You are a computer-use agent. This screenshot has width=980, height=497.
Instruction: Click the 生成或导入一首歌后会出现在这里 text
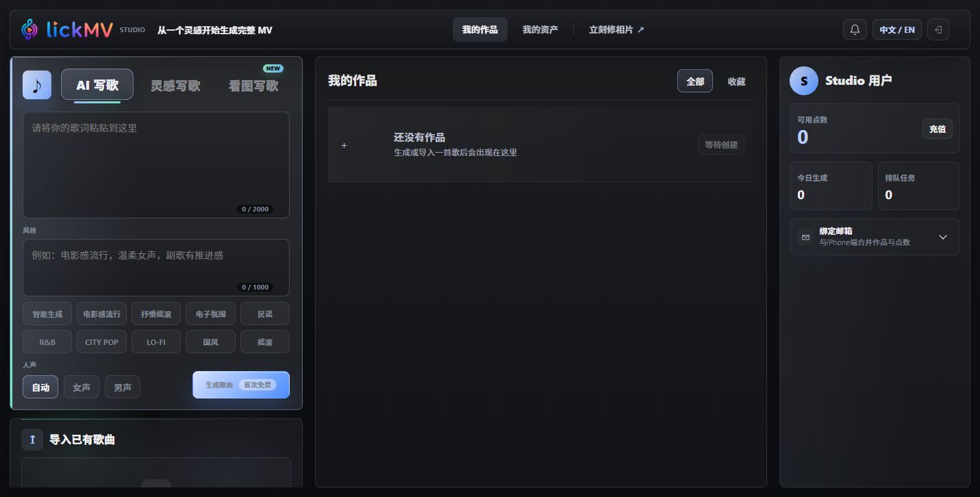point(455,152)
